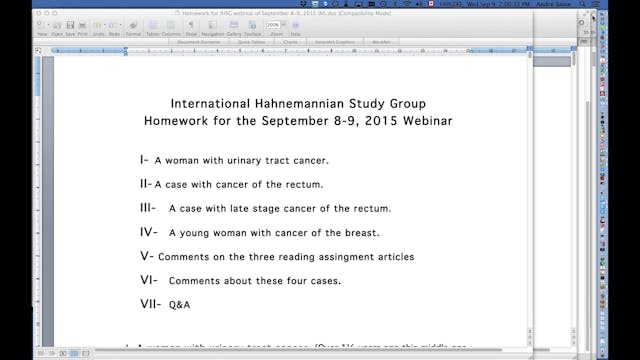This screenshot has width=640, height=360.
Task: Click the Dropbox menu bar icon
Action: pos(303,4)
